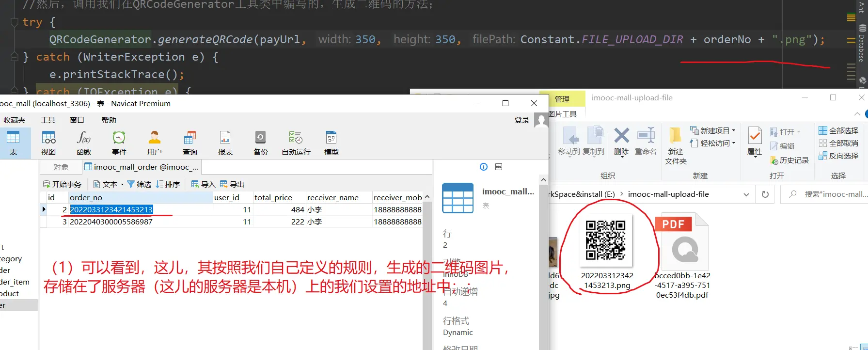Open the 视图 (View) section in Navicat

point(48,143)
